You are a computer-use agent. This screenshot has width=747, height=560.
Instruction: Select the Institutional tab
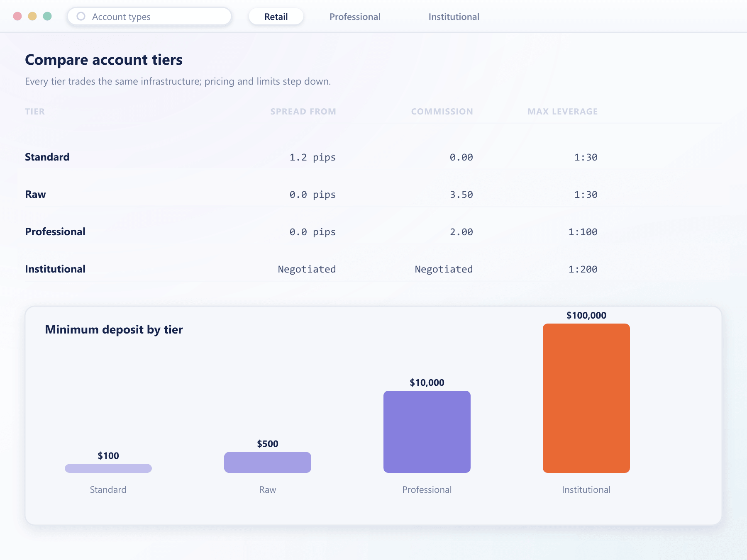click(x=454, y=17)
